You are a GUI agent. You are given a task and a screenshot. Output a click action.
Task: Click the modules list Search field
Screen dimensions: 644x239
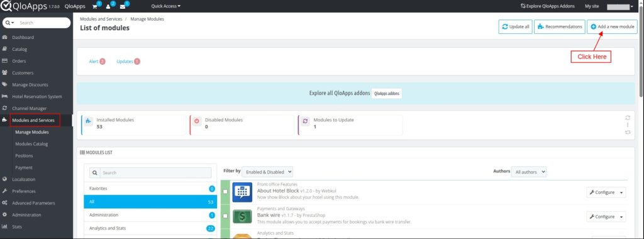[156, 173]
